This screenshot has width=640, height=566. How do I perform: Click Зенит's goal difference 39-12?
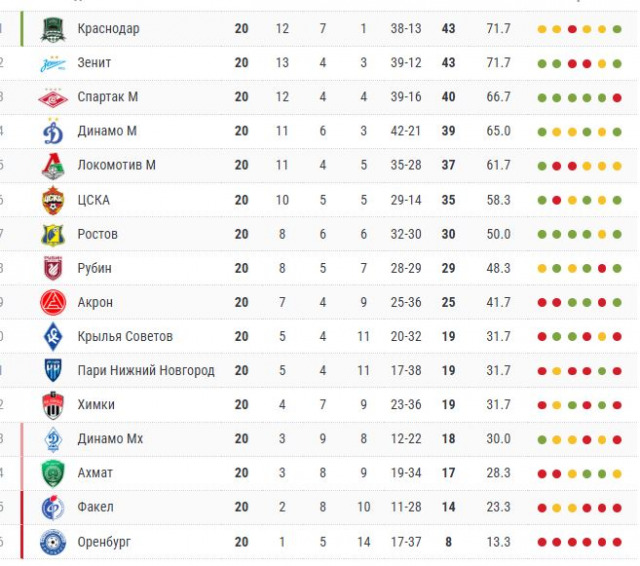click(406, 63)
